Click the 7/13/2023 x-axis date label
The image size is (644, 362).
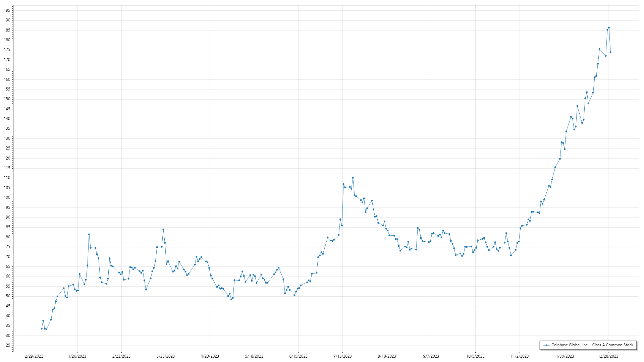click(342, 356)
